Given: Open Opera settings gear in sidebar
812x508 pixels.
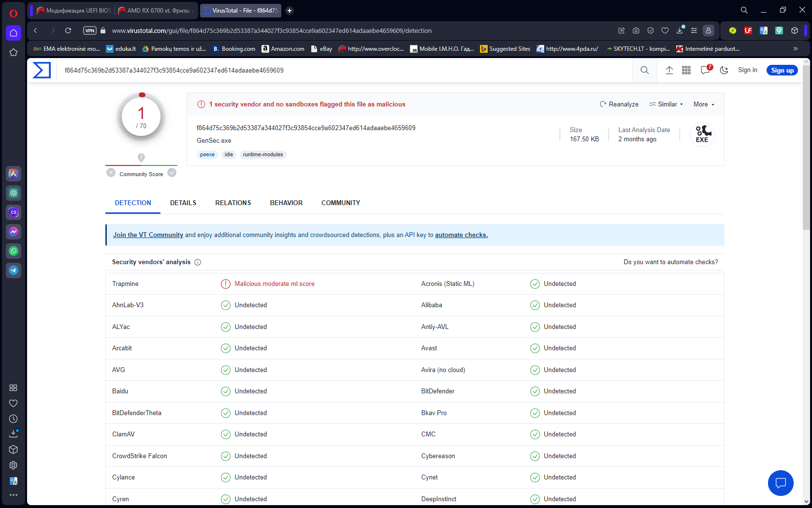Looking at the screenshot, I should pos(14,465).
